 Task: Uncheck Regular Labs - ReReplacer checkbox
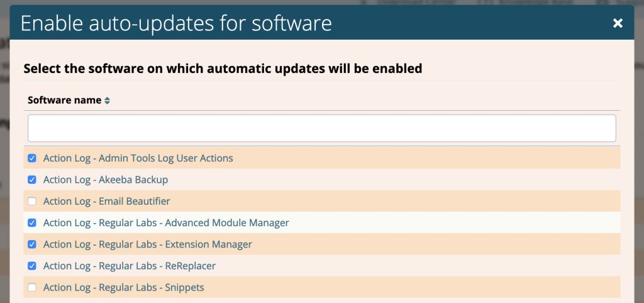click(32, 266)
